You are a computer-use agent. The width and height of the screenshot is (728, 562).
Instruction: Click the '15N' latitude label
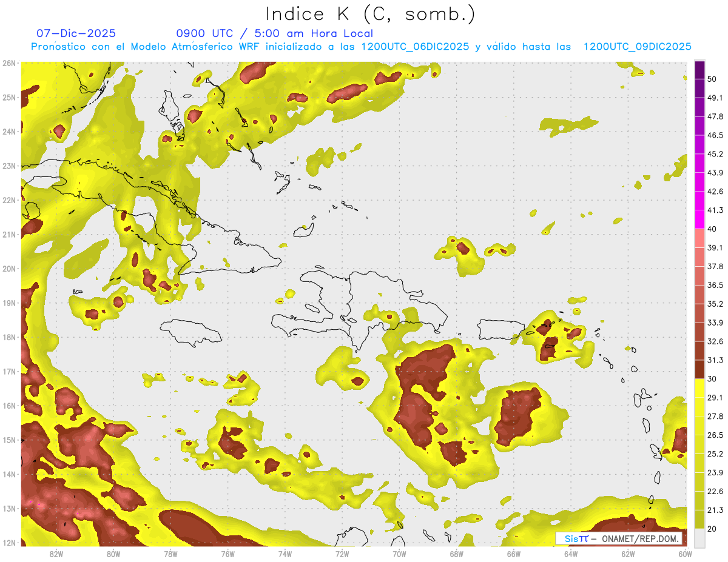[9, 440]
